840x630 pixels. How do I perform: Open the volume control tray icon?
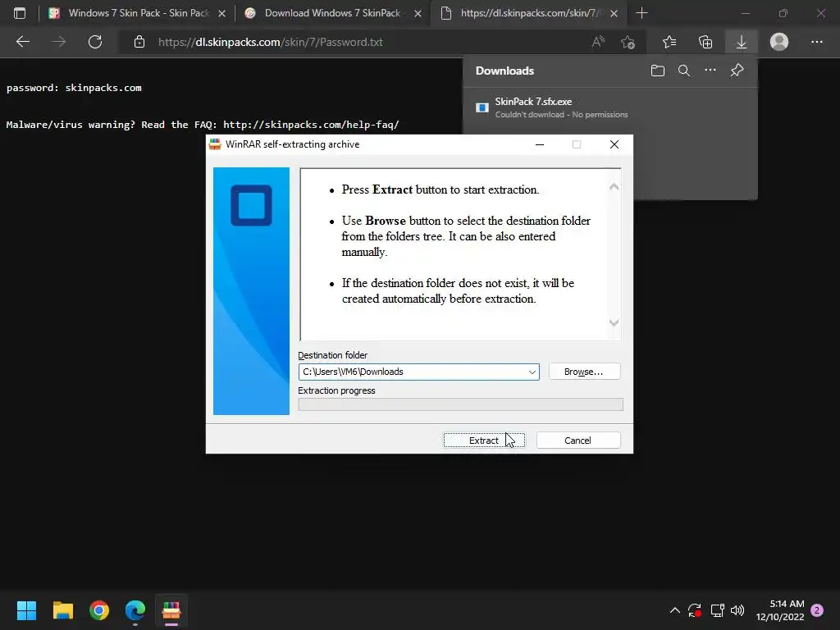tap(737, 610)
